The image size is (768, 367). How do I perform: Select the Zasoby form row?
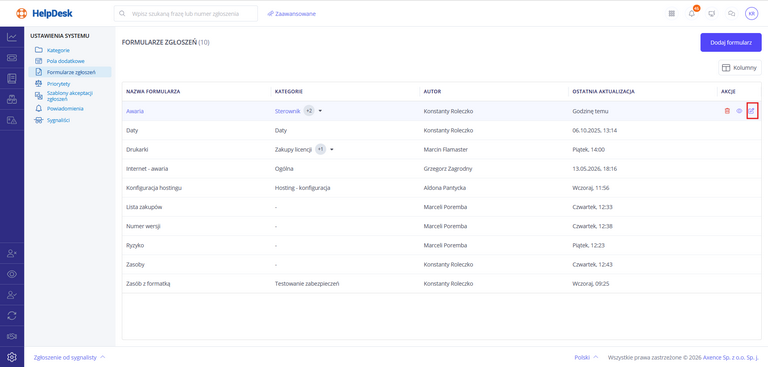click(442, 264)
